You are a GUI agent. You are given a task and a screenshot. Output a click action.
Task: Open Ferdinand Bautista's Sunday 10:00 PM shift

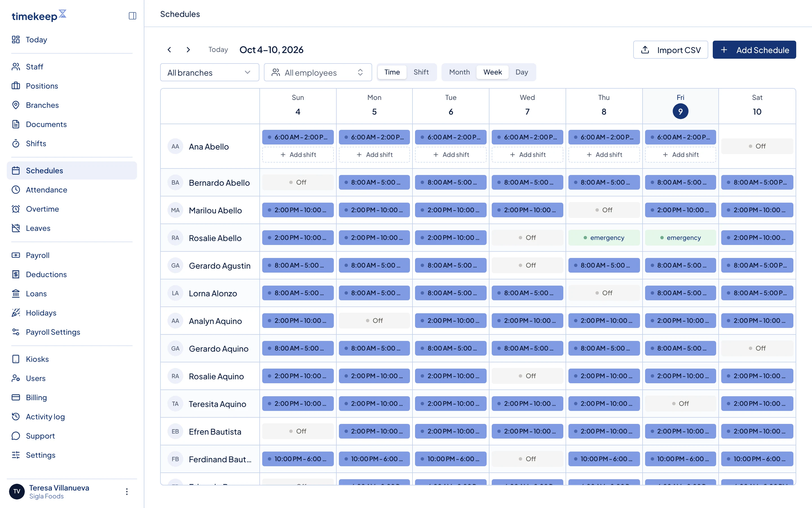(x=298, y=459)
